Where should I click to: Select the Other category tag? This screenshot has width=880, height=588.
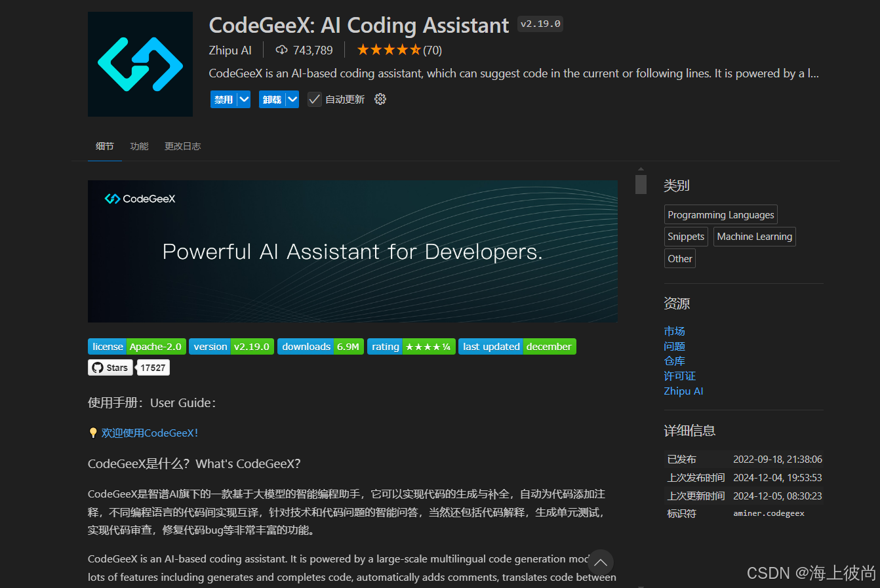[x=680, y=259]
